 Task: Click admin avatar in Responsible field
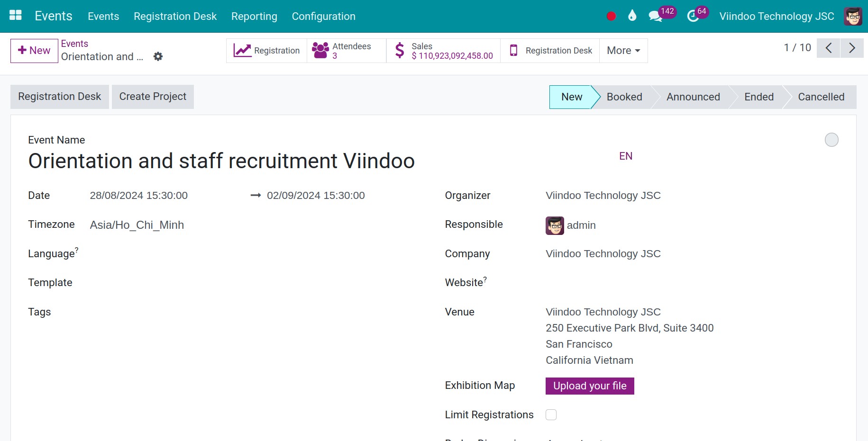[555, 225]
